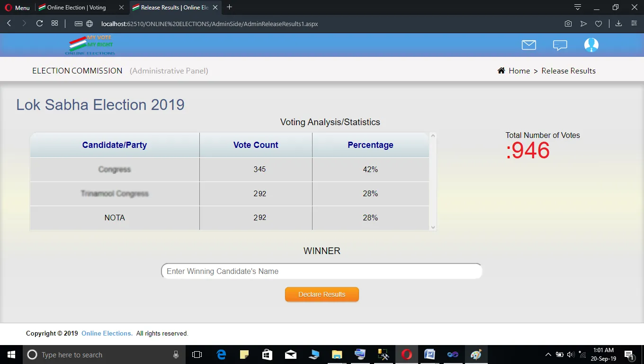Click the Trinamool Congress vote count 292

point(259,193)
